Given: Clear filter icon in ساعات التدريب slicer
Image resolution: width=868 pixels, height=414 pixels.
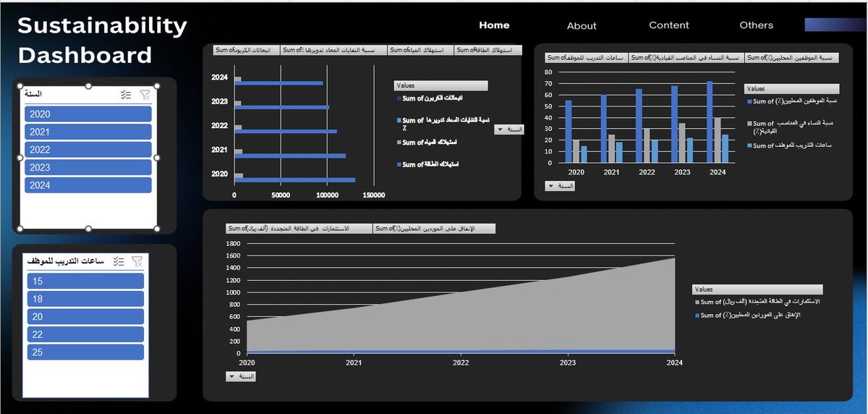Looking at the screenshot, I should [x=137, y=261].
